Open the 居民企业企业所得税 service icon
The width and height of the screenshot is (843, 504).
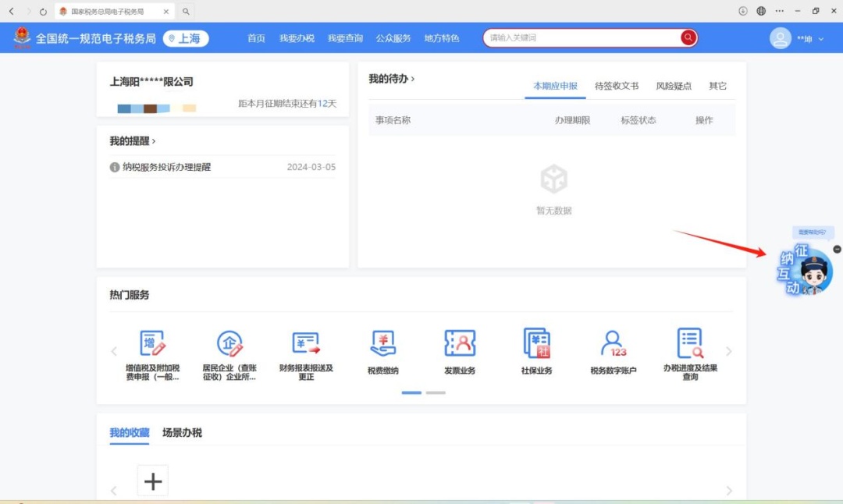229,343
